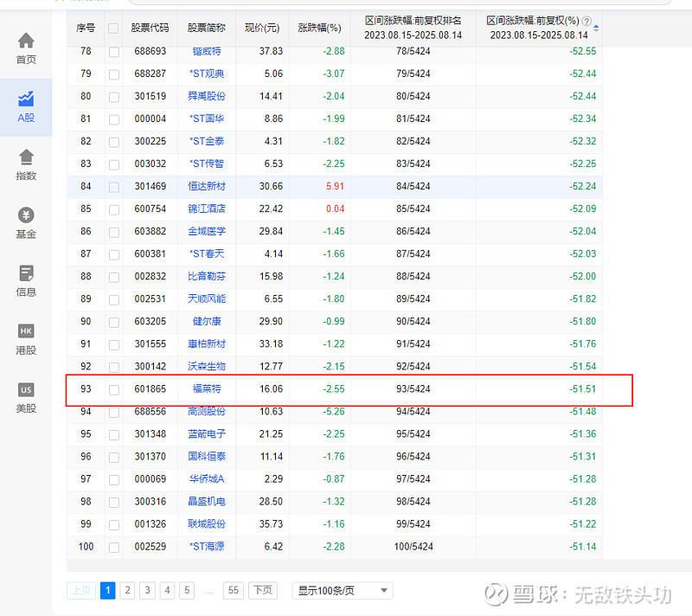692x616 pixels.
Task: Click the 序号 column header
Action: coord(86,28)
